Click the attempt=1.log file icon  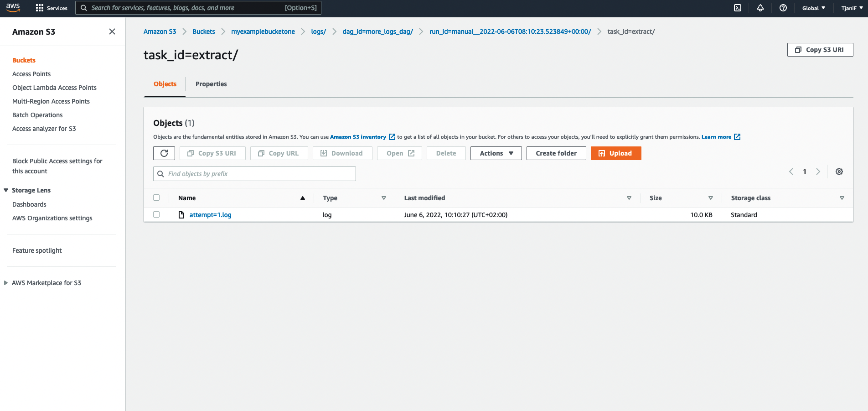tap(181, 214)
